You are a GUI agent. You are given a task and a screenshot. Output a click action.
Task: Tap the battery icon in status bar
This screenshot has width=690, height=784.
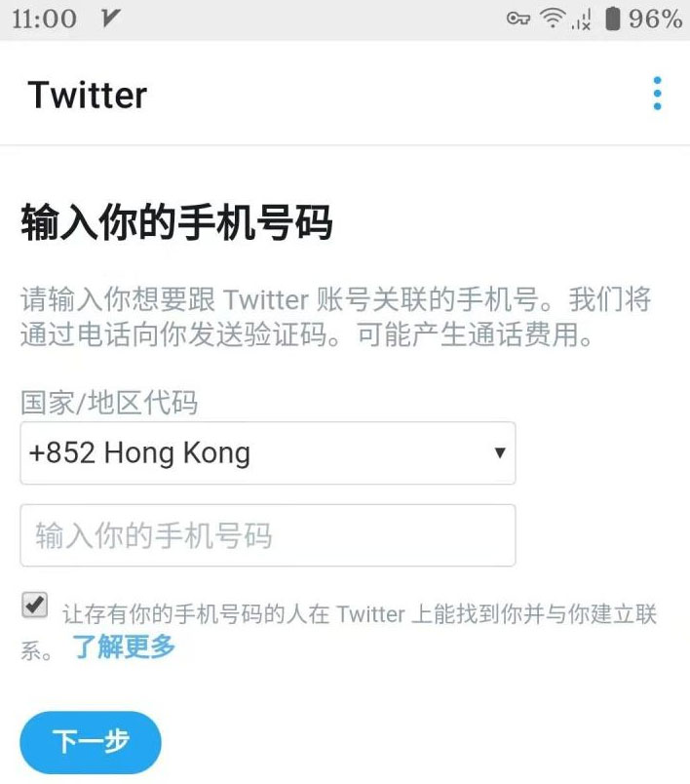[613, 19]
